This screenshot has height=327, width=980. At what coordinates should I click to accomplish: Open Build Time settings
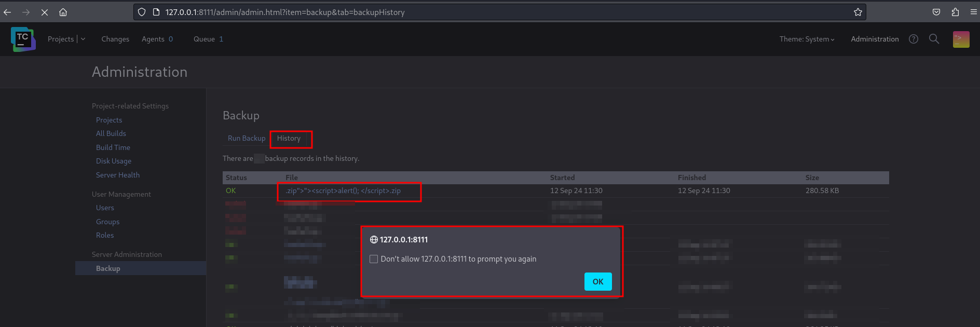click(x=113, y=147)
